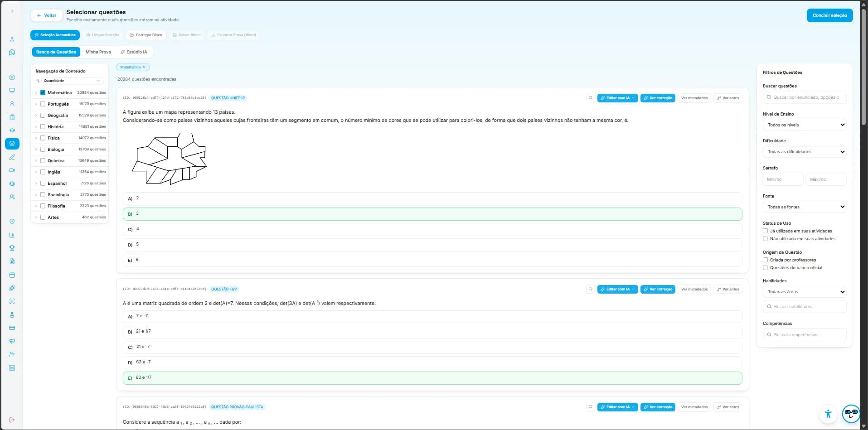Screen dimensions: 868x430
Task: Click Carregar Bloco button
Action: [145, 35]
